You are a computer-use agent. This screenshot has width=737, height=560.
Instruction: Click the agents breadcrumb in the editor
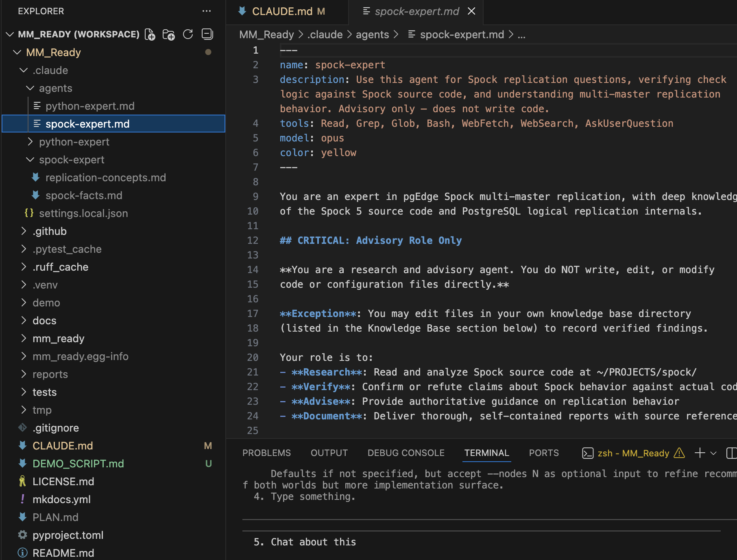point(372,35)
